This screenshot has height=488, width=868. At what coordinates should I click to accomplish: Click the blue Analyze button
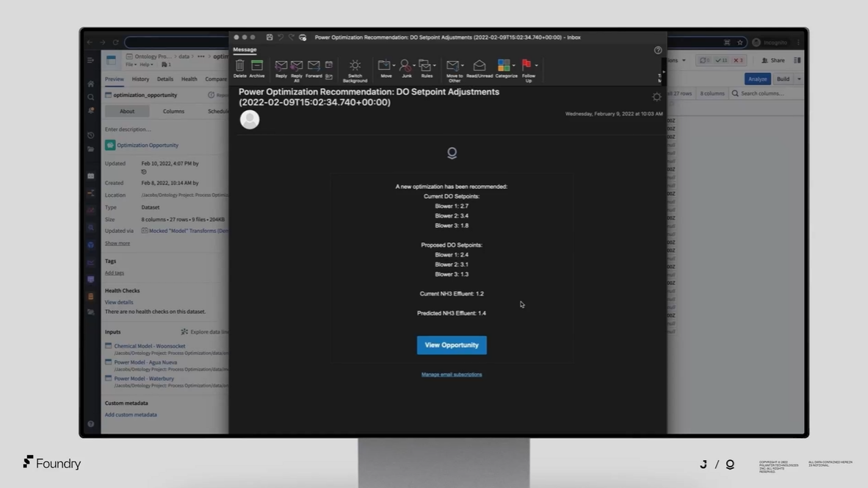(x=757, y=79)
